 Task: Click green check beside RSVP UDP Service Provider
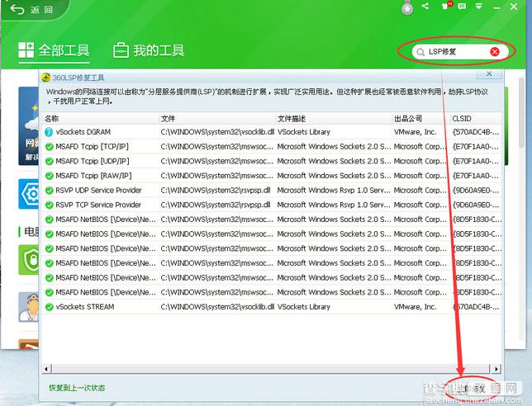[50, 191]
